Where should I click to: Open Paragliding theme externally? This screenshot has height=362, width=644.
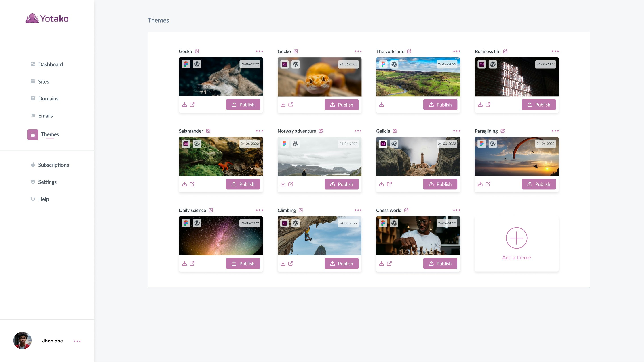tap(488, 184)
